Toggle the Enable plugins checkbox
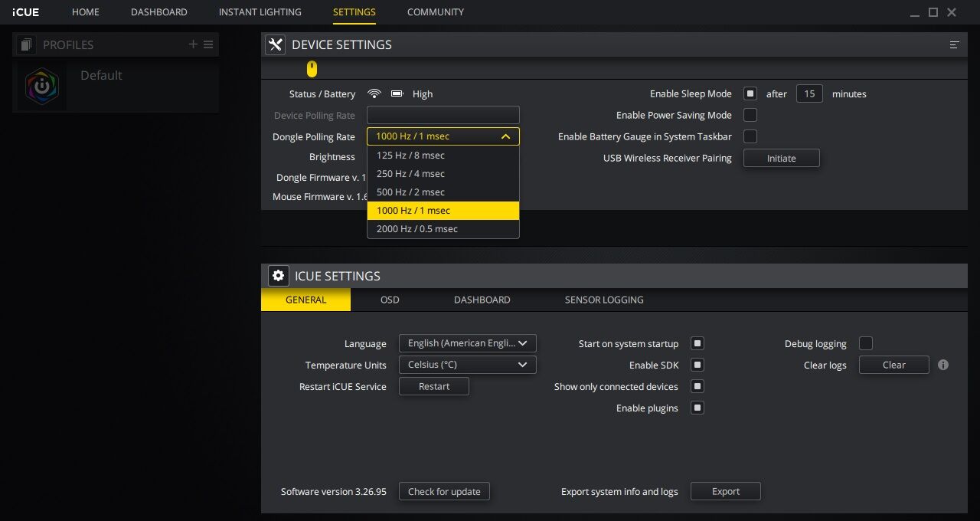 pos(697,408)
